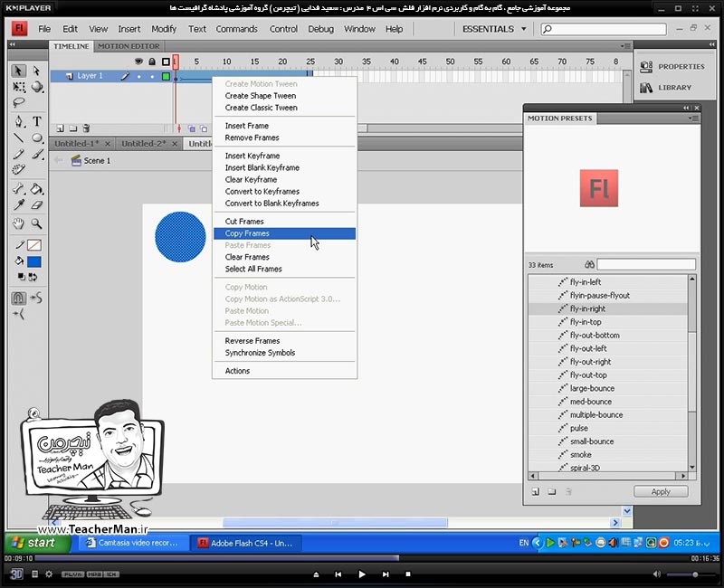
Task: Click the Apply button in Motion Presets
Action: point(661,491)
